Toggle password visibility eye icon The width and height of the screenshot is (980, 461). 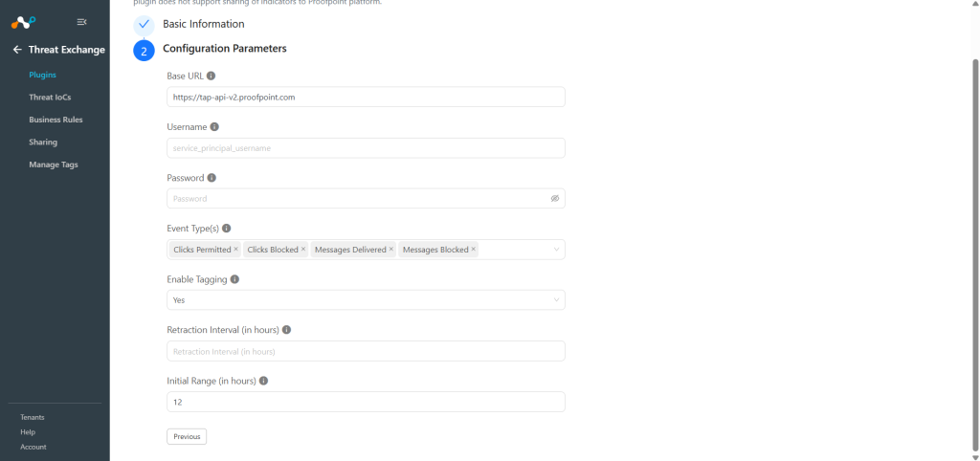[555, 199]
